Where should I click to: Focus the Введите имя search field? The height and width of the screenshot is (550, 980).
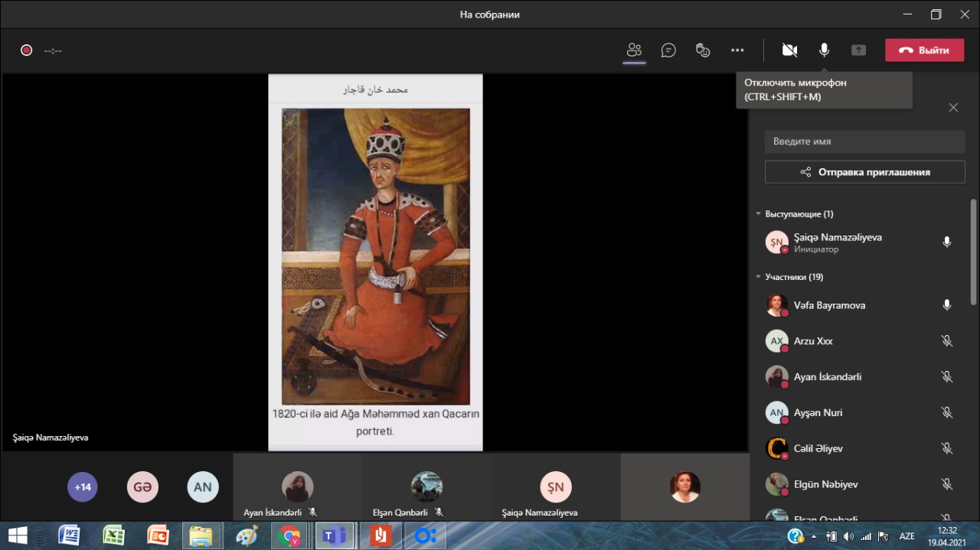(864, 142)
